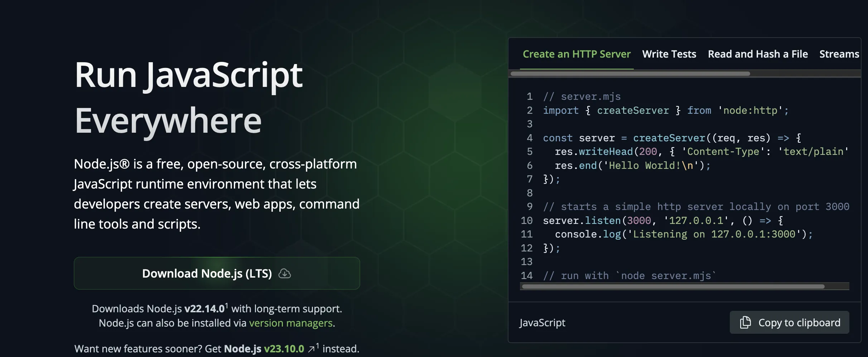
Task: Click the server.mjs comment on line 1
Action: tap(581, 96)
